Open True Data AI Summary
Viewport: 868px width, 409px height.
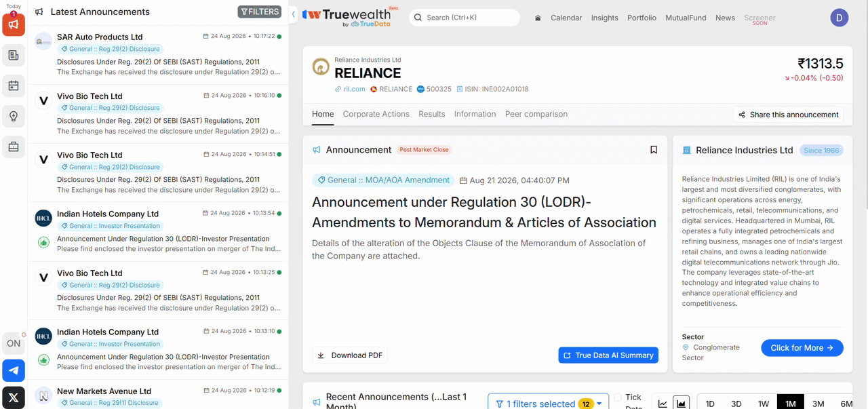(x=608, y=355)
